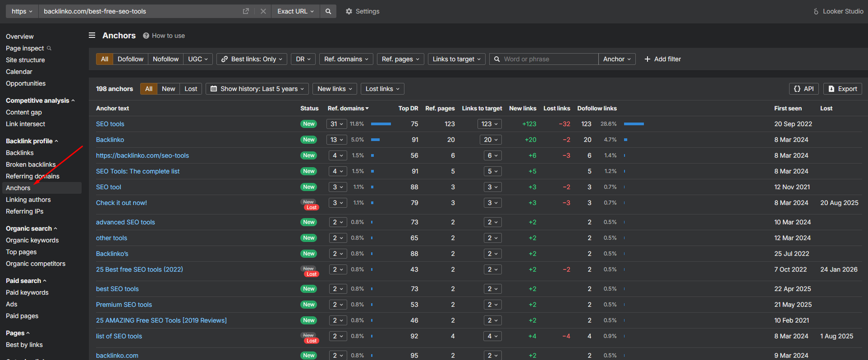
Task: Click the hamburger menu icon beside Anchors
Action: [92, 35]
